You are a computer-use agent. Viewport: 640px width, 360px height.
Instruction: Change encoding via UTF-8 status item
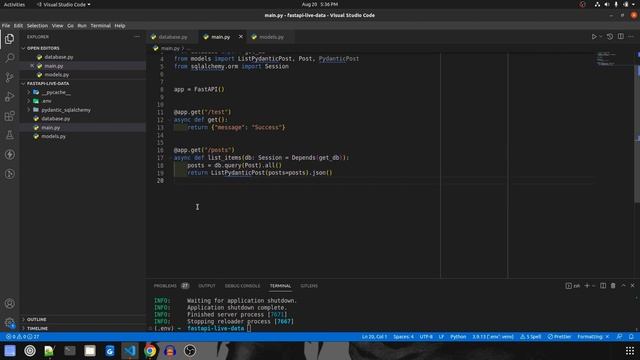(426, 337)
